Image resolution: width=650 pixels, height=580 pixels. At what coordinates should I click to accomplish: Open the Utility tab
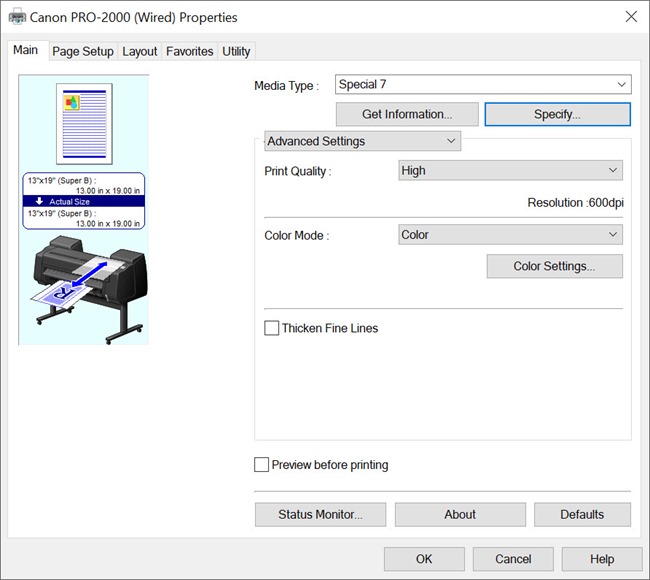(x=236, y=51)
